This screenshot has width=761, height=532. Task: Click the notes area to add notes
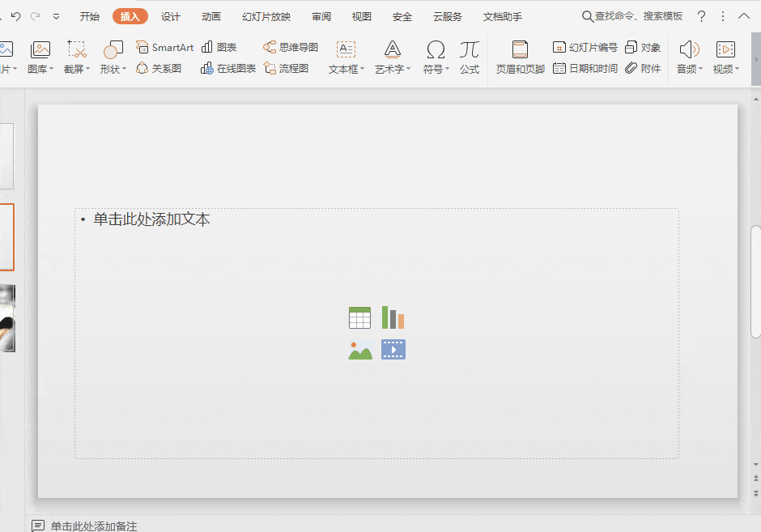pyautogui.click(x=94, y=526)
